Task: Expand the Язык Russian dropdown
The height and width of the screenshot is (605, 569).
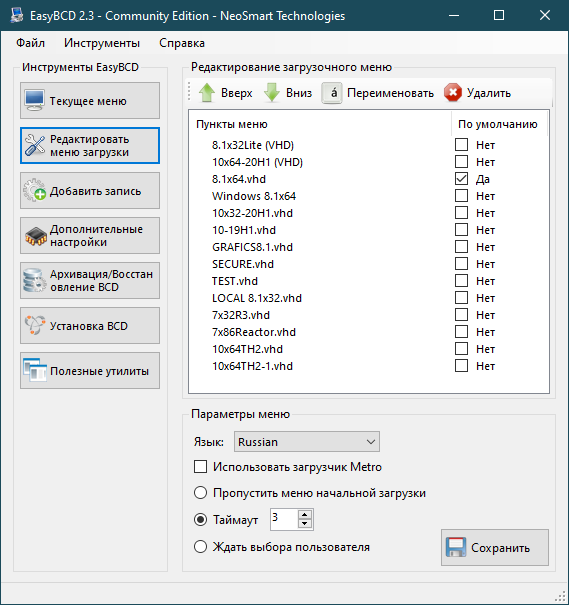Action: point(307,441)
